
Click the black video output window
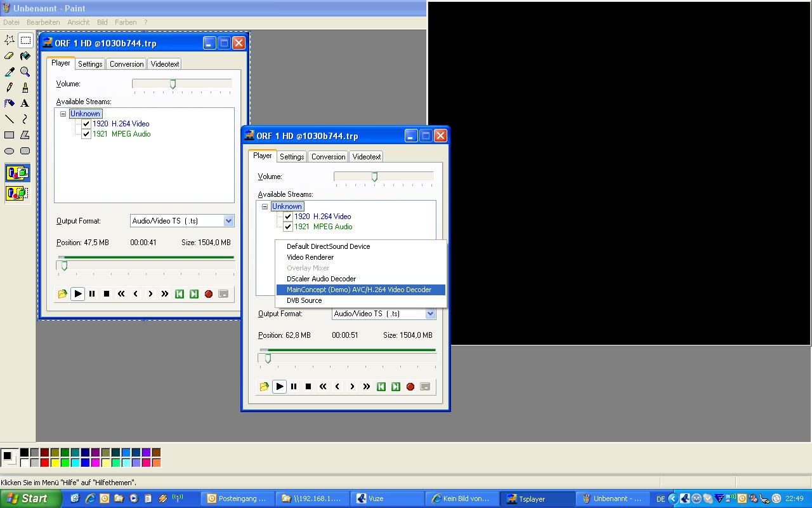pyautogui.click(x=619, y=173)
